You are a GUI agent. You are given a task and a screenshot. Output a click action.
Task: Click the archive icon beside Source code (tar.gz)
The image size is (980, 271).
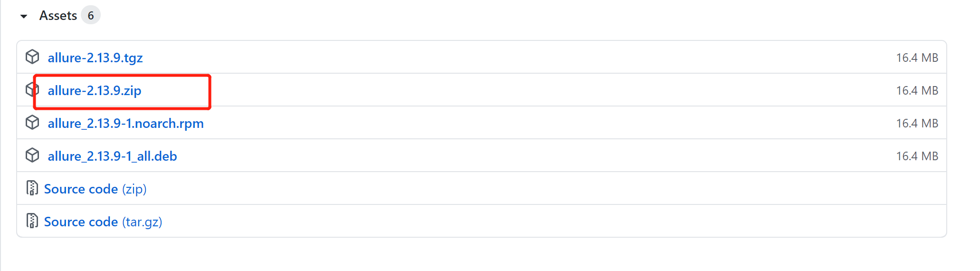[32, 221]
